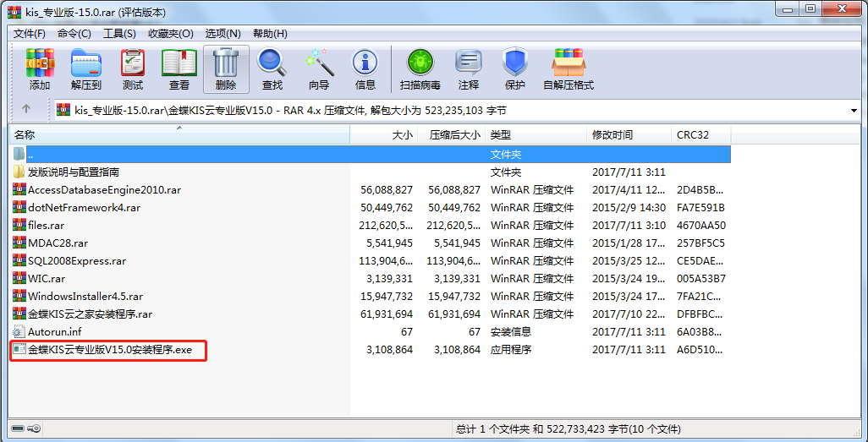Click CRC32 value FA7E591B
868x442 pixels.
pyautogui.click(x=700, y=207)
